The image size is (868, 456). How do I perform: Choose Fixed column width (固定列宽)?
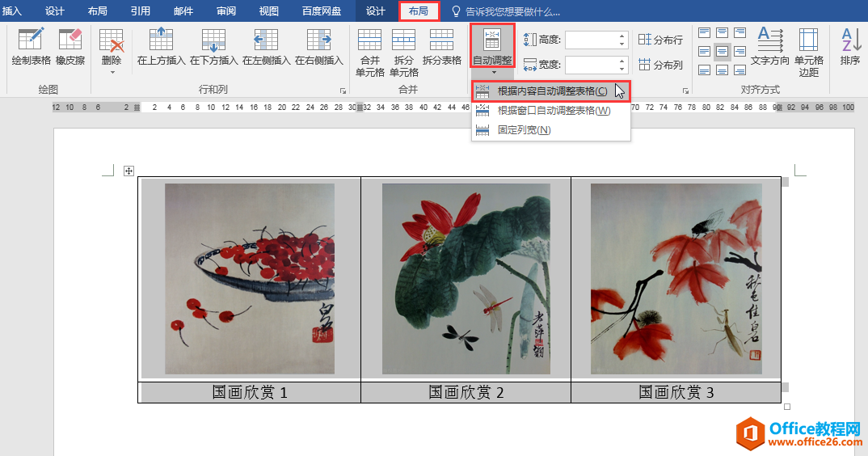551,129
